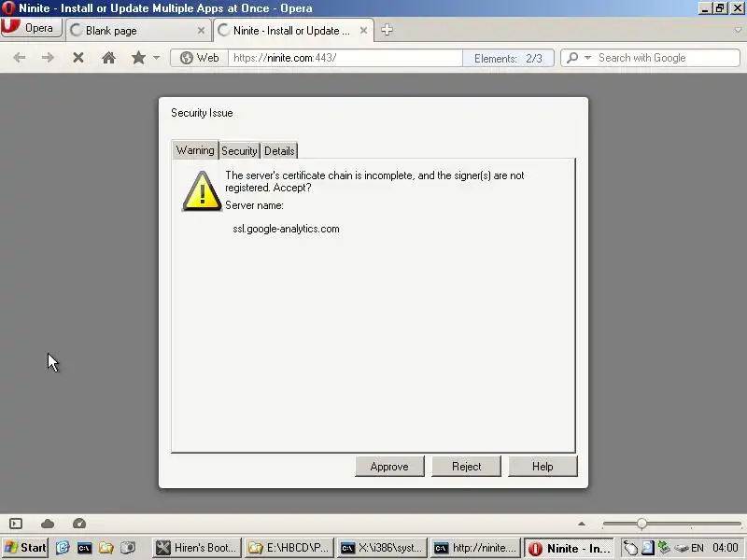Viewport: 747px width, 560px height.
Task: Close the Ninite tab
Action: pos(363,31)
